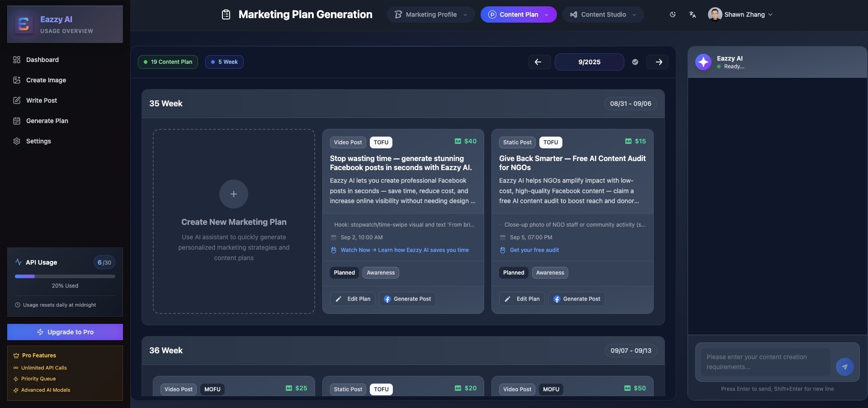
Task: Click the $15 ad budget icon
Action: tap(628, 141)
